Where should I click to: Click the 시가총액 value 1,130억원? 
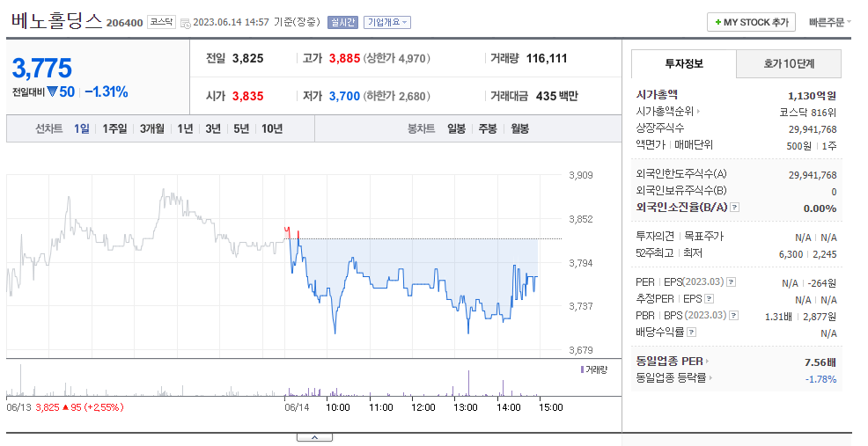click(812, 96)
